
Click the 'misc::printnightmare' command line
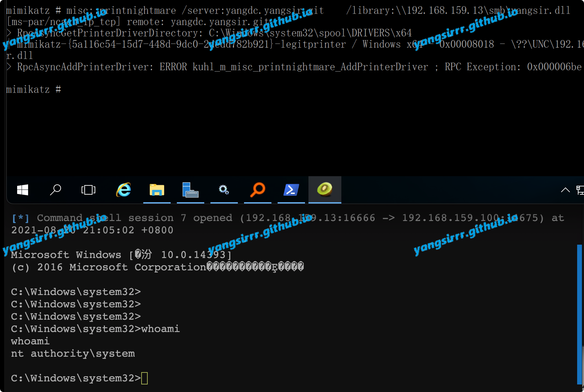click(288, 11)
